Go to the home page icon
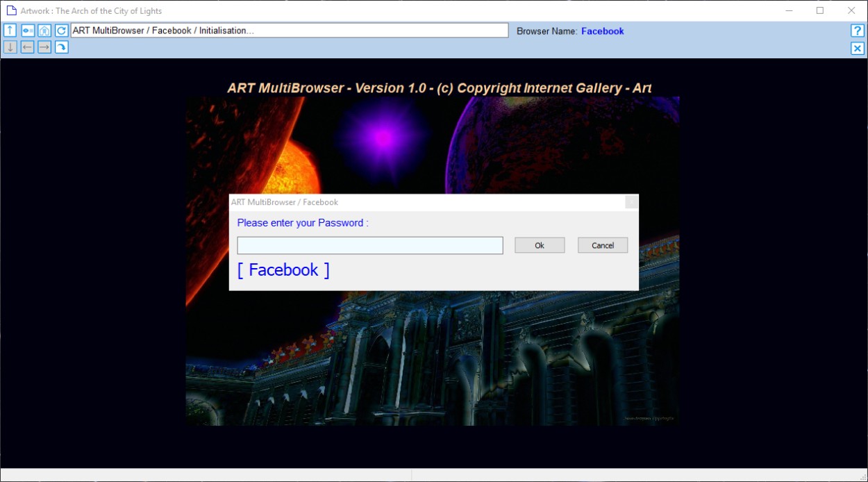The height and width of the screenshot is (482, 868). (44, 31)
